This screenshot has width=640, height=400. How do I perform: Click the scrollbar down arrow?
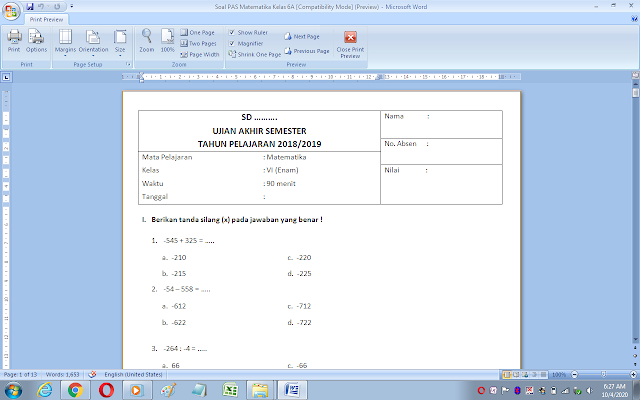click(635, 340)
